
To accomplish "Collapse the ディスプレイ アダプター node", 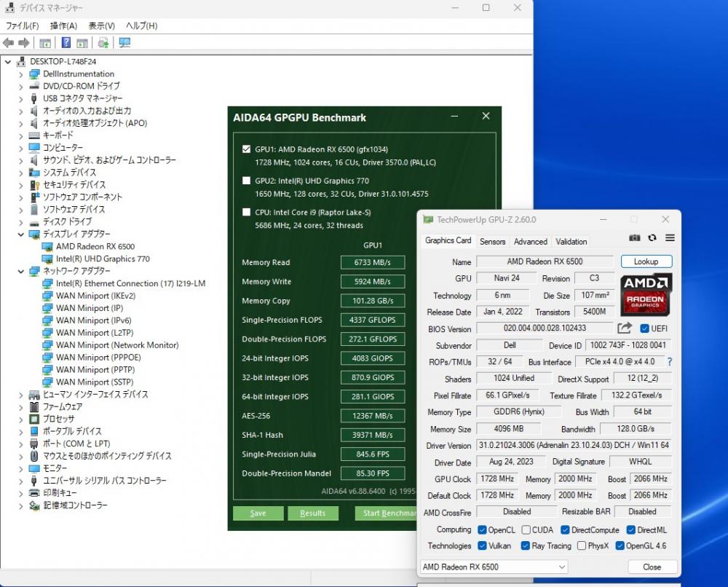I will pyautogui.click(x=21, y=235).
